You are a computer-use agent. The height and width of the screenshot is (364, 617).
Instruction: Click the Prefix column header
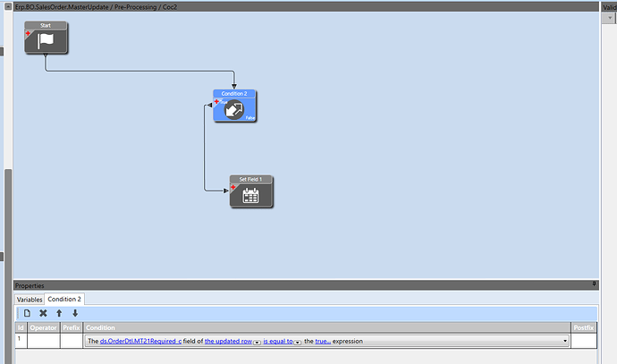point(72,328)
